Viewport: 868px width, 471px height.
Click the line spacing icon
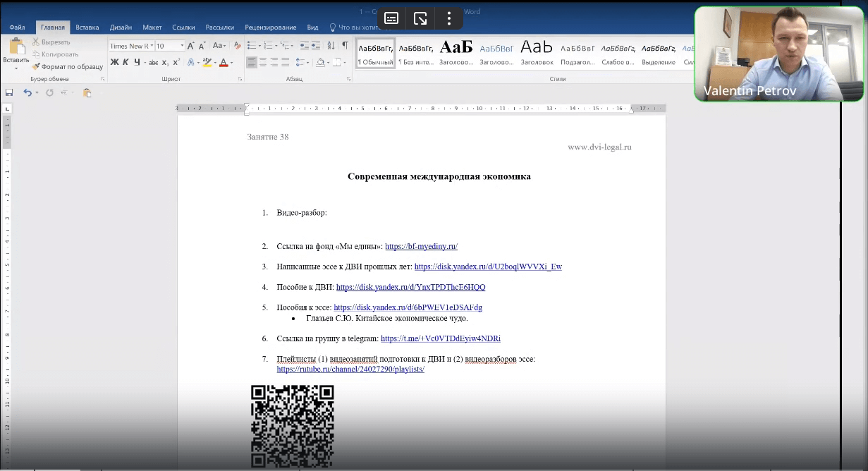tap(300, 62)
